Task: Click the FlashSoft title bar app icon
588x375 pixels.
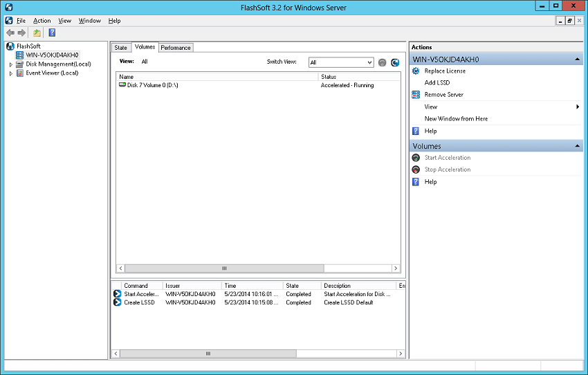Action: point(9,7)
